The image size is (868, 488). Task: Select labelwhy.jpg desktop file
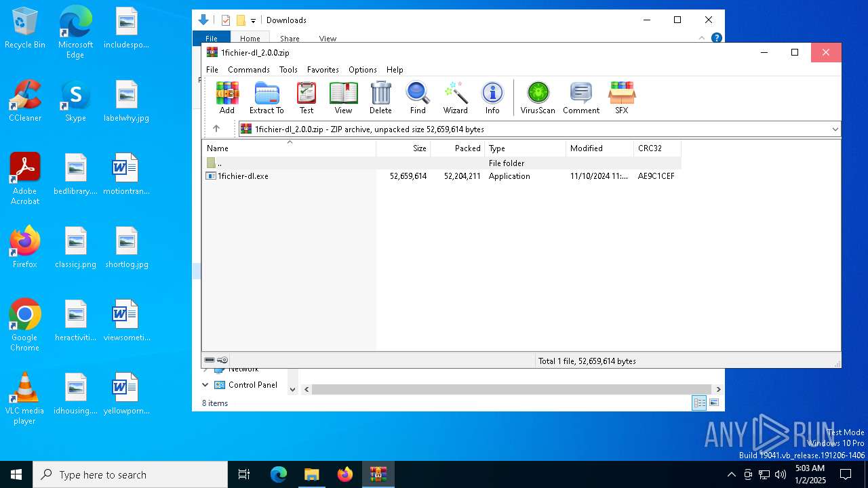coord(127,101)
